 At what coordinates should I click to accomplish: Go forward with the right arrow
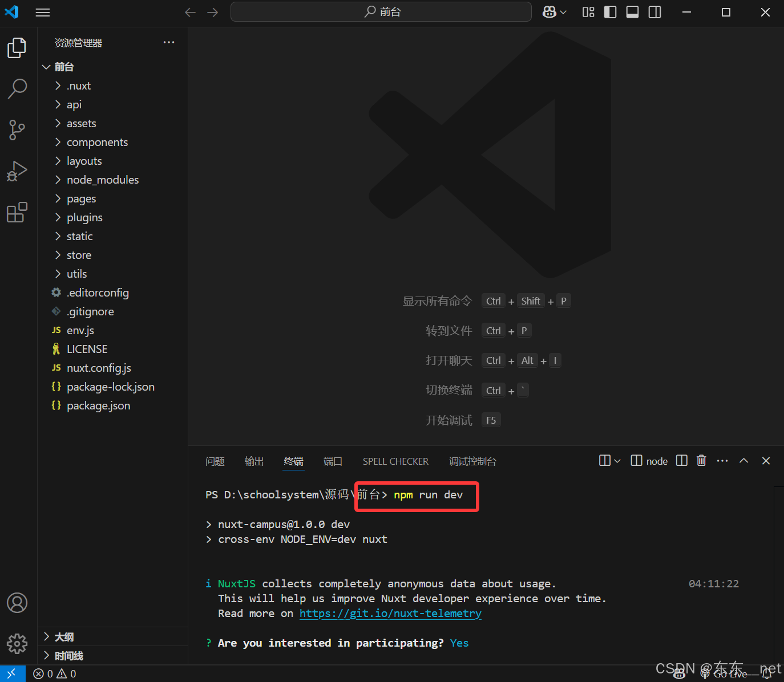[x=213, y=12]
